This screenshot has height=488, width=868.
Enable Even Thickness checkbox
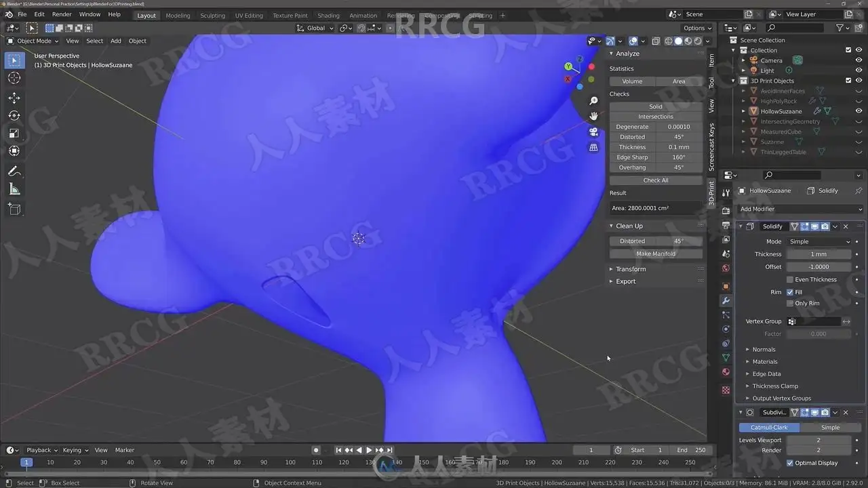click(790, 279)
